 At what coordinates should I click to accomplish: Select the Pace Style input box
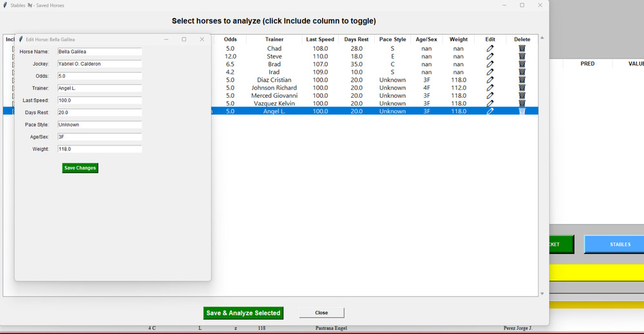pos(99,125)
